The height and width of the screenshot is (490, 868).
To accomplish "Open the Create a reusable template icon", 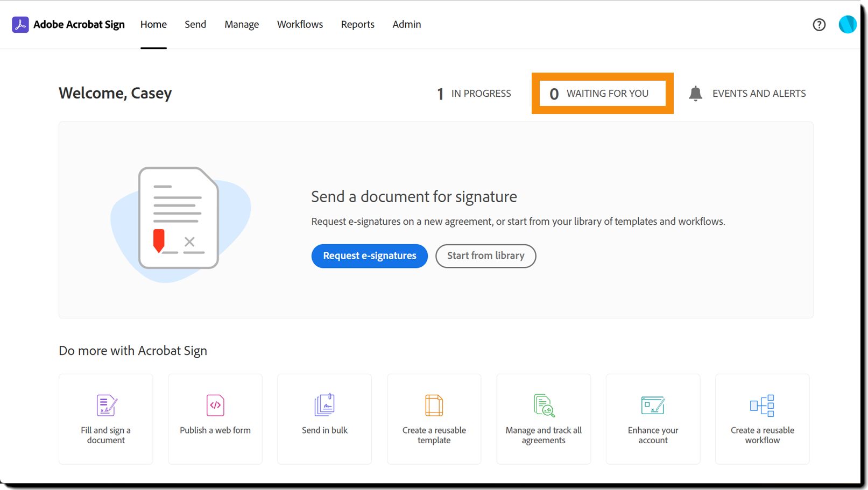I will click(434, 406).
